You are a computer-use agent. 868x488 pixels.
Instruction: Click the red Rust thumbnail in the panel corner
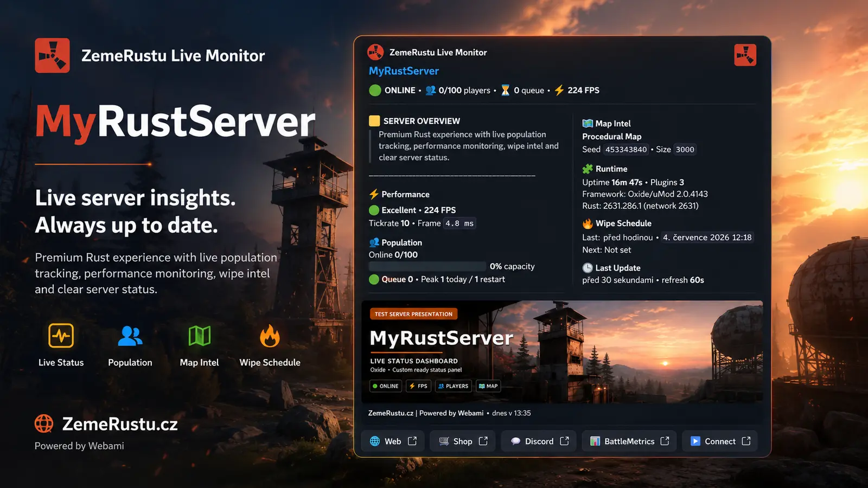[x=745, y=55]
